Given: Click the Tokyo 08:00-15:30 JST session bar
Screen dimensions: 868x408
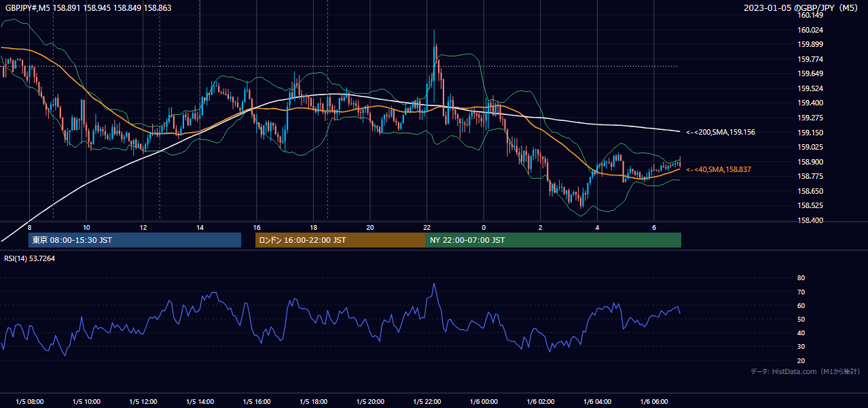Looking at the screenshot, I should (134, 240).
